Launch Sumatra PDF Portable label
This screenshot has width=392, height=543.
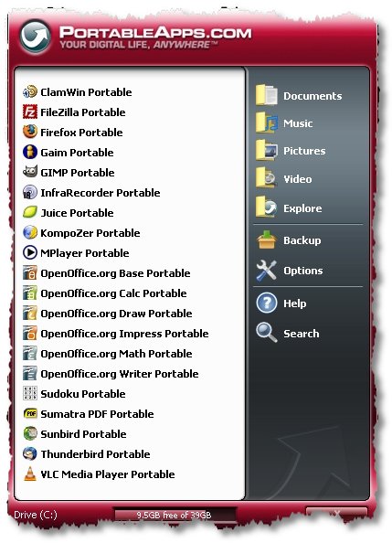pos(97,414)
